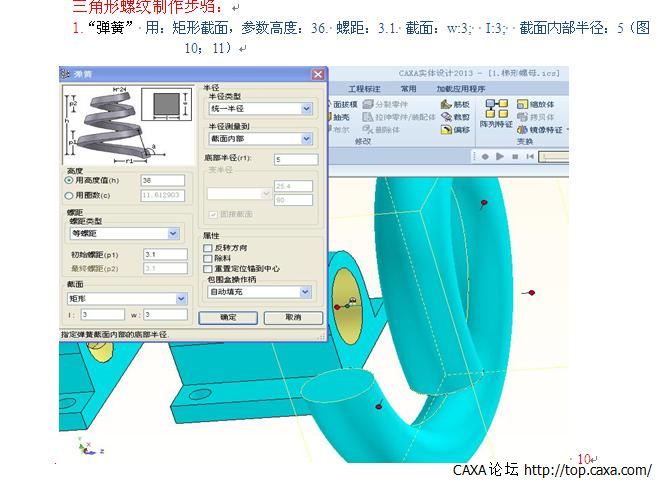Image resolution: width=665 pixels, height=484 pixels.
Task: Click the 取消 button
Action: 292,317
